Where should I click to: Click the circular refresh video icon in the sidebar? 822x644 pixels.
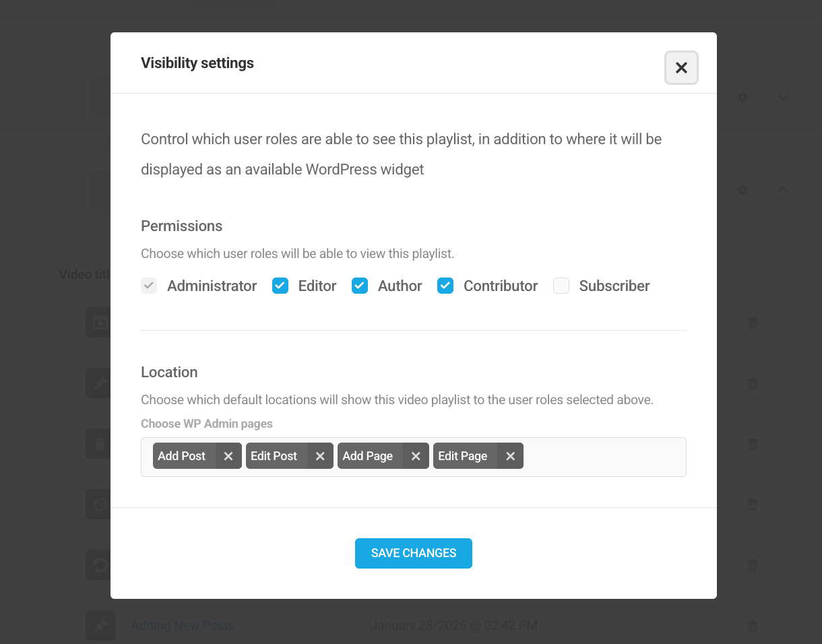(x=99, y=565)
